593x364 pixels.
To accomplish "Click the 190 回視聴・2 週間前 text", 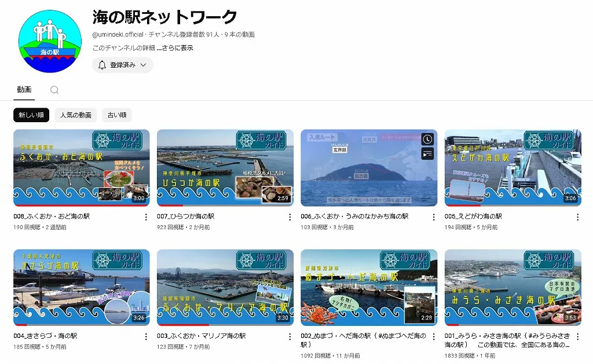I will (x=40, y=227).
